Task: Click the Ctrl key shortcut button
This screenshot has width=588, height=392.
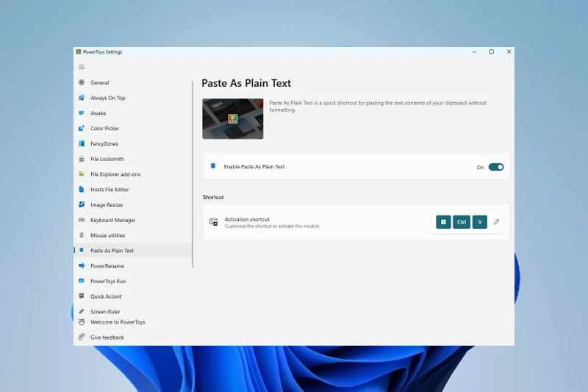Action: 462,221
